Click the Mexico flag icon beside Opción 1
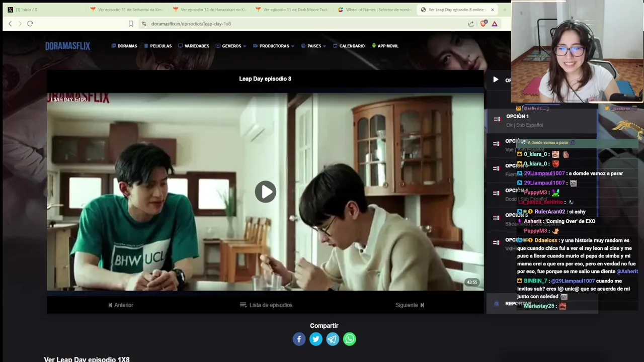 click(497, 119)
